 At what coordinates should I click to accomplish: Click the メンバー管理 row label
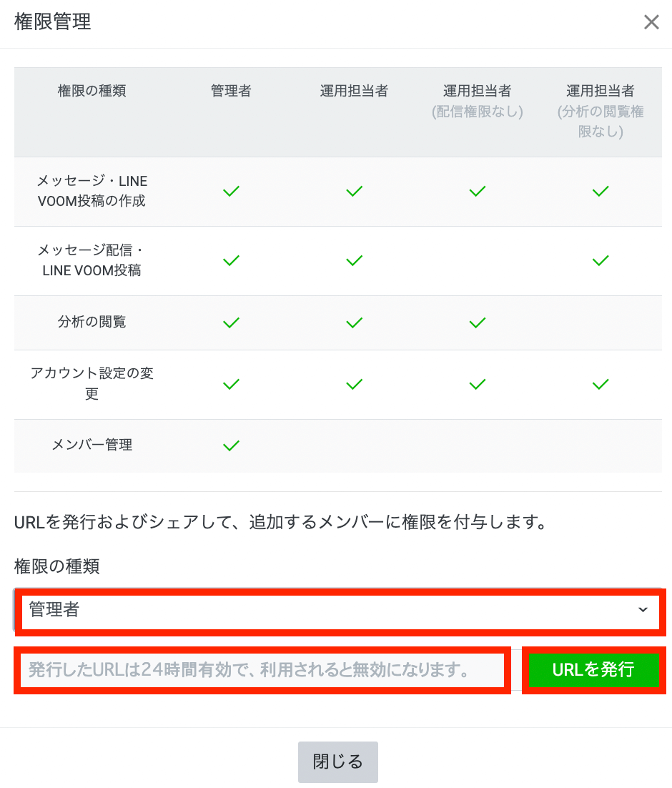(92, 445)
